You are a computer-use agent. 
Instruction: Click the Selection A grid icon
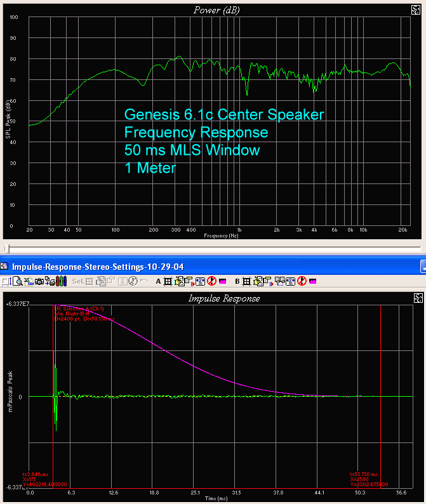click(x=168, y=282)
